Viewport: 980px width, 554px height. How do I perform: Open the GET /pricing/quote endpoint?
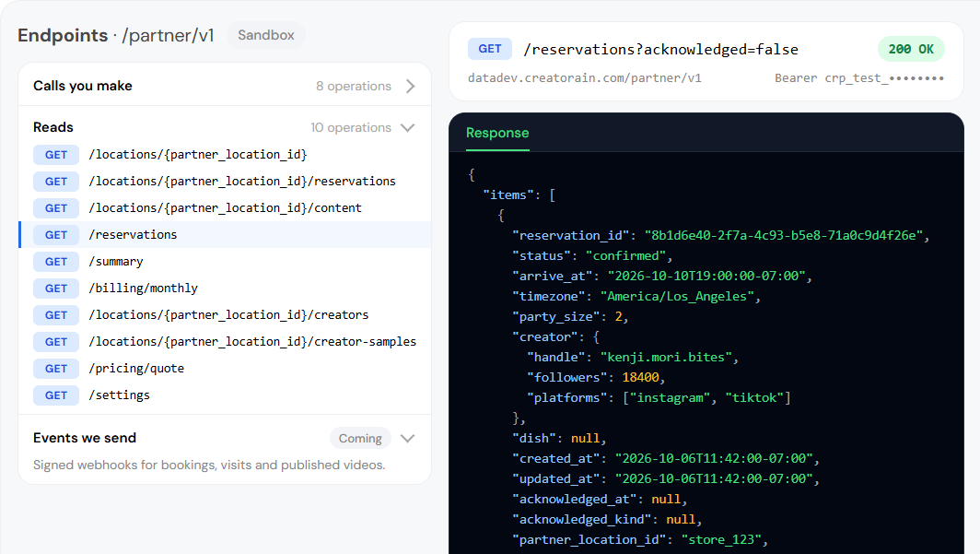click(225, 369)
